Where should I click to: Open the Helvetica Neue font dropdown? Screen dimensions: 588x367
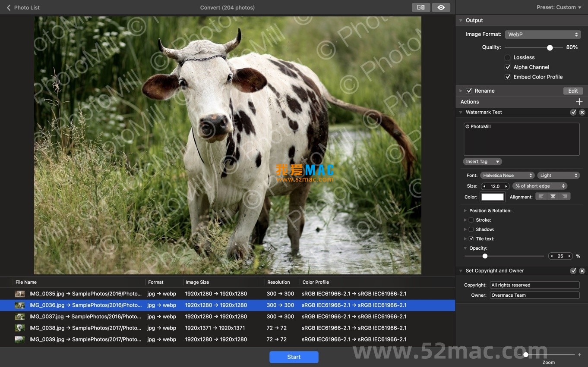pyautogui.click(x=507, y=175)
